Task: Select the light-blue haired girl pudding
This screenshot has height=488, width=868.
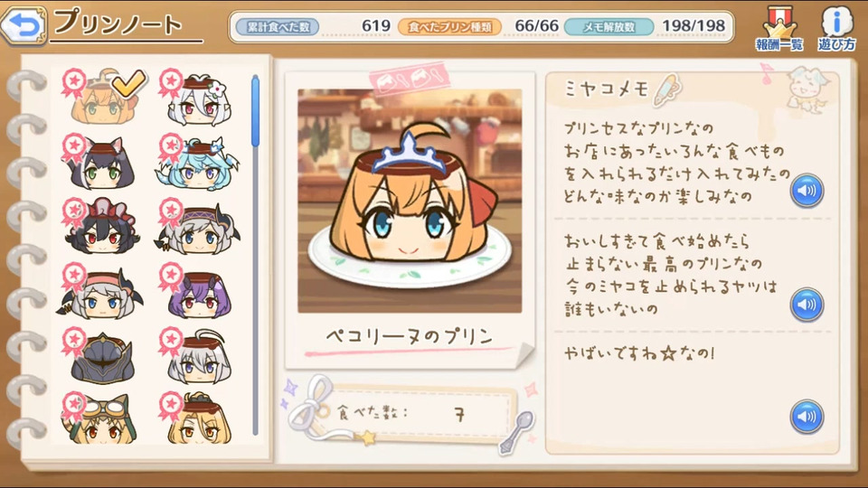Action: (x=198, y=164)
